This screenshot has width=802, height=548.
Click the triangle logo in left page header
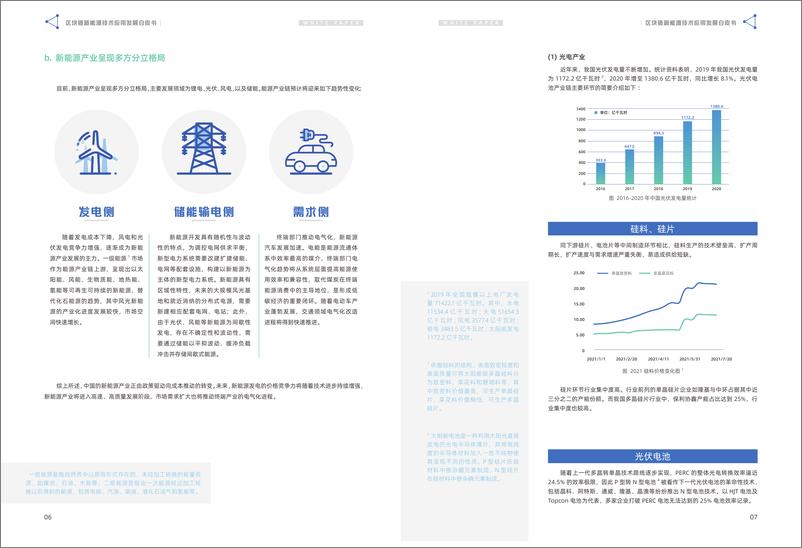(52, 21)
